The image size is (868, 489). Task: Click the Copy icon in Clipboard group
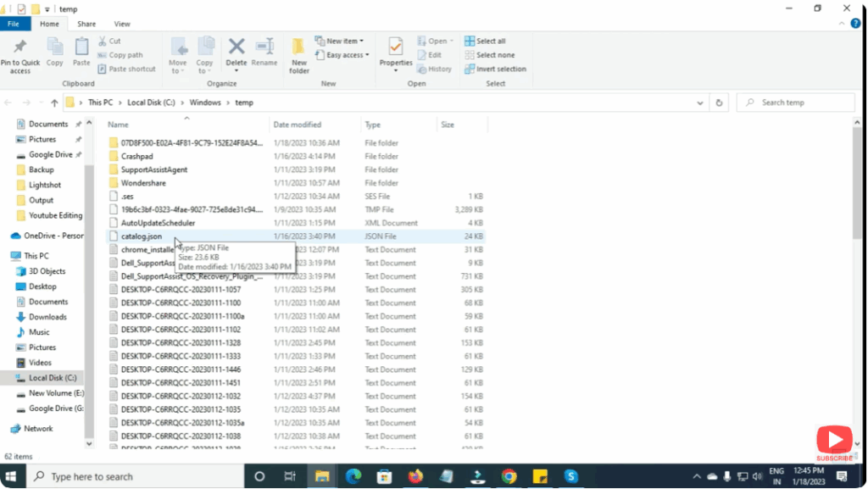click(x=55, y=47)
